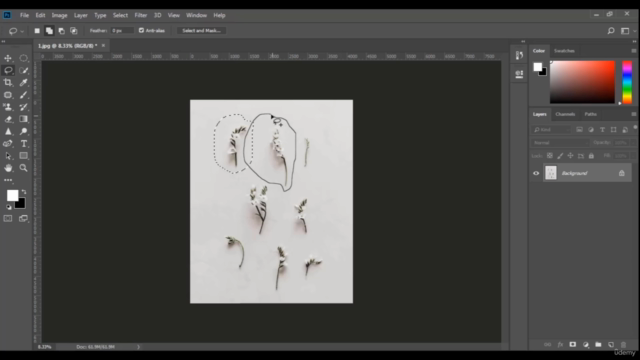This screenshot has height=360, width=640.
Task: Hide the Background layer visibility eye
Action: [x=536, y=173]
